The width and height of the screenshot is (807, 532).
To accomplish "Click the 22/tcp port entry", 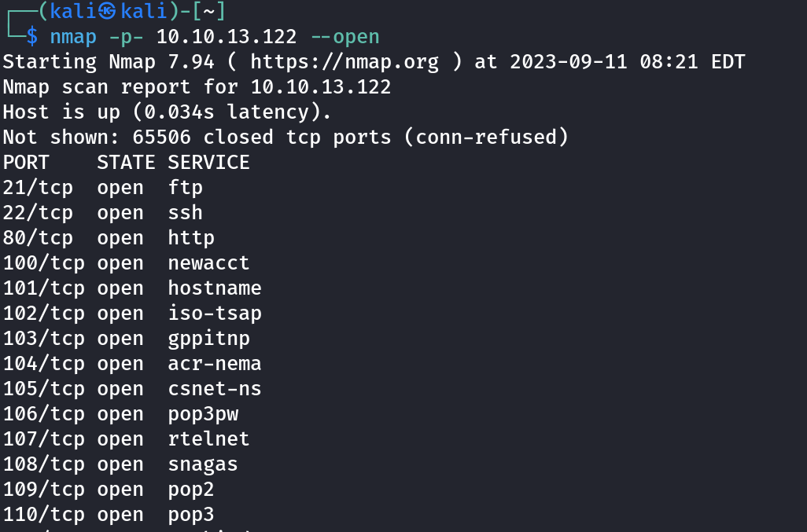I will tap(38, 213).
